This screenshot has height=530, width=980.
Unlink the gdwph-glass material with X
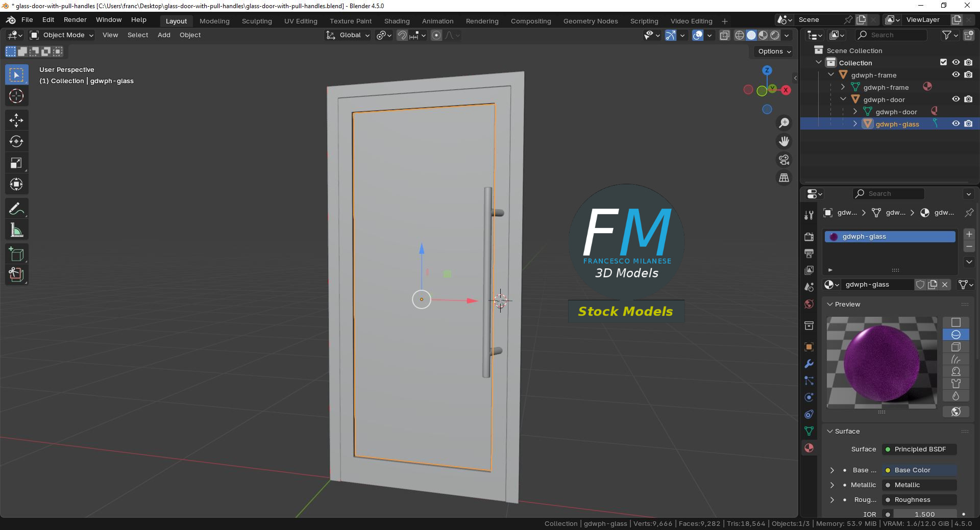945,285
